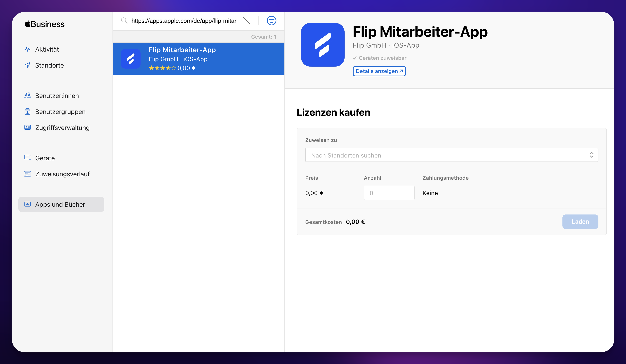
Task: Expand details via Details anzeigen link
Action: [x=379, y=71]
